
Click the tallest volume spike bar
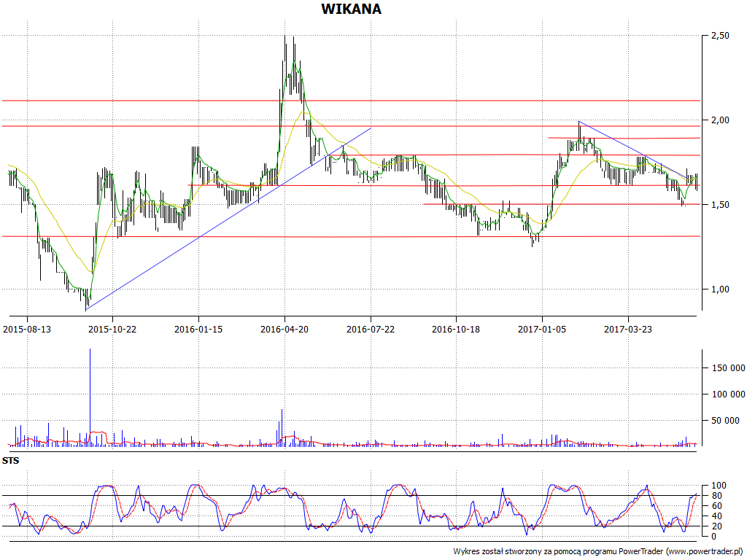[x=90, y=397]
